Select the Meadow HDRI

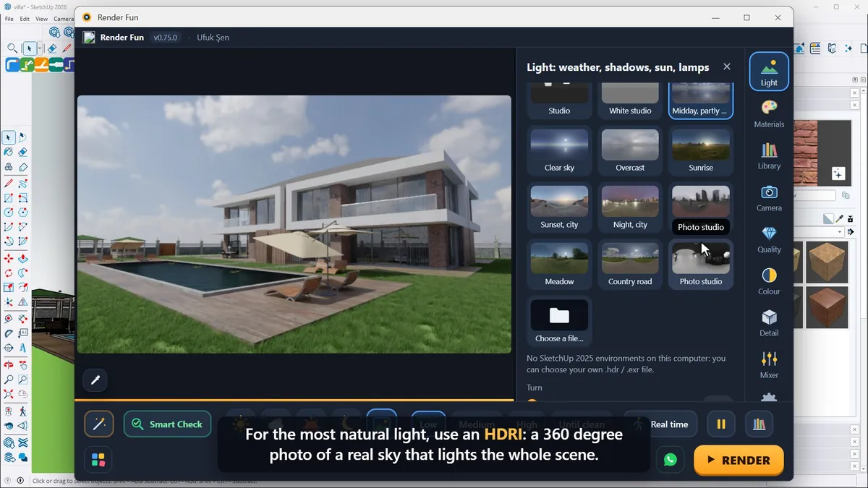pyautogui.click(x=559, y=265)
